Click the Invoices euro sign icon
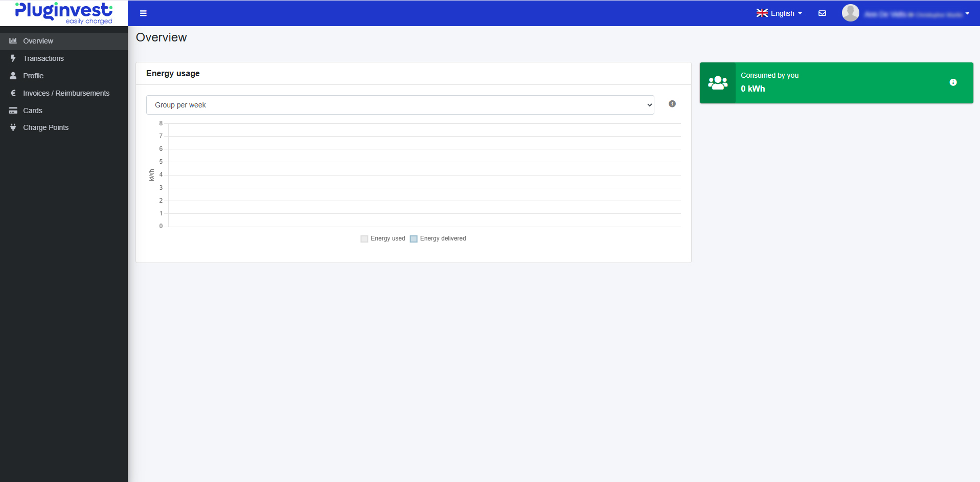This screenshot has height=482, width=980. pyautogui.click(x=13, y=93)
